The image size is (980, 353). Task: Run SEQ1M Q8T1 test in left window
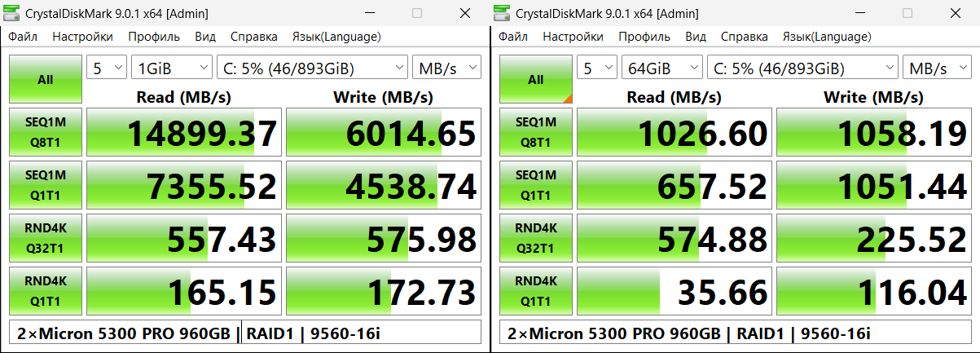46,132
